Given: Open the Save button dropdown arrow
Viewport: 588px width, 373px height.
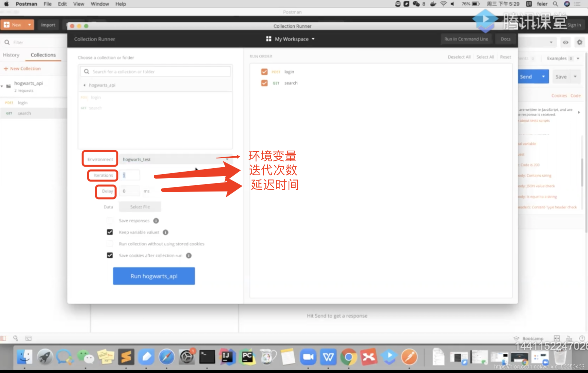Looking at the screenshot, I should [x=575, y=77].
